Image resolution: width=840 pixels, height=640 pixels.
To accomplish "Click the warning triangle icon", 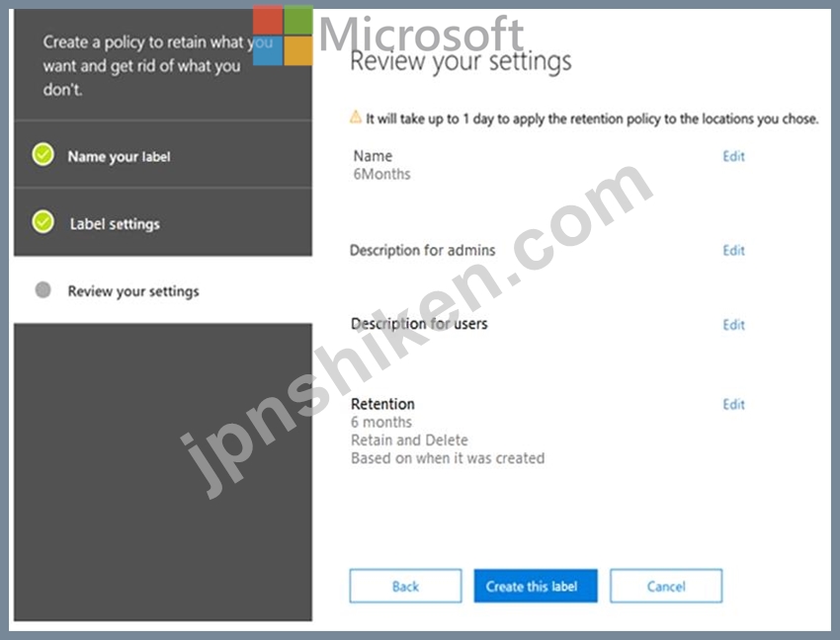I will (x=355, y=117).
